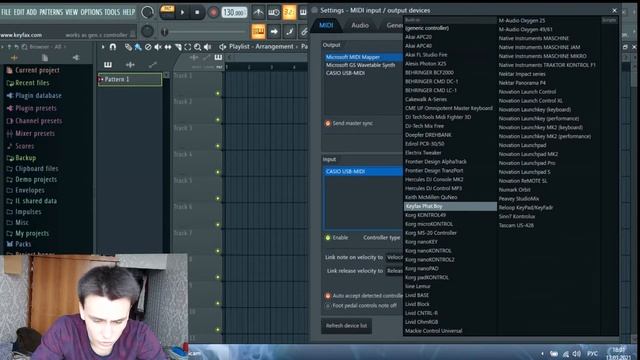Click the taskbar volume speaker icon

click(x=576, y=353)
